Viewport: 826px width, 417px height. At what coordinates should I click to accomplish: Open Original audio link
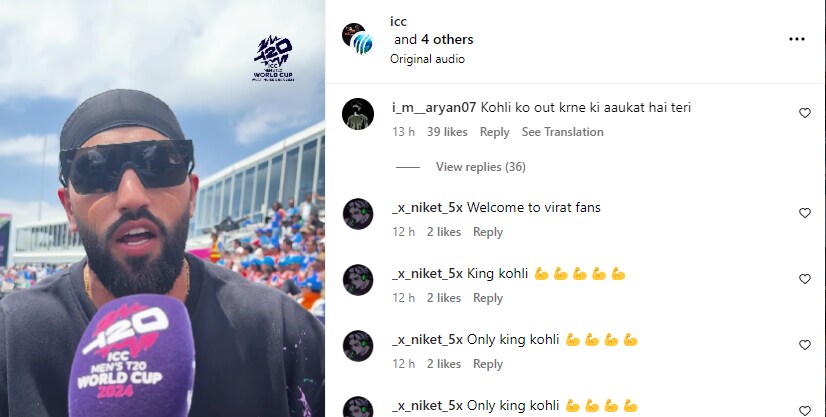[x=427, y=59]
